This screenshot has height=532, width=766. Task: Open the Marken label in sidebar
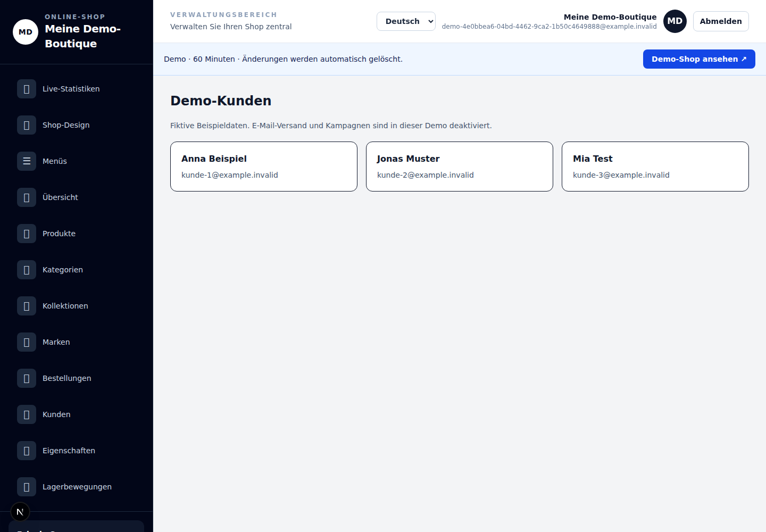click(x=56, y=342)
